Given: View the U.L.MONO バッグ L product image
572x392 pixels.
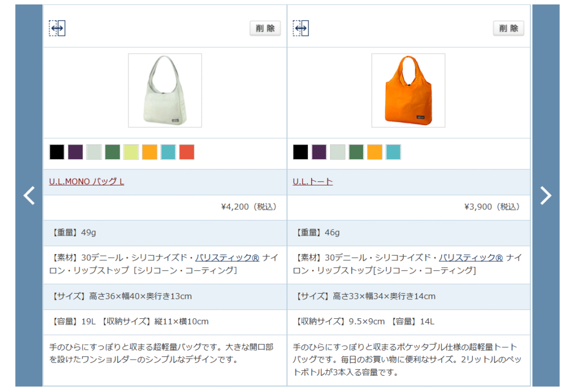Looking at the screenshot, I should tap(165, 90).
